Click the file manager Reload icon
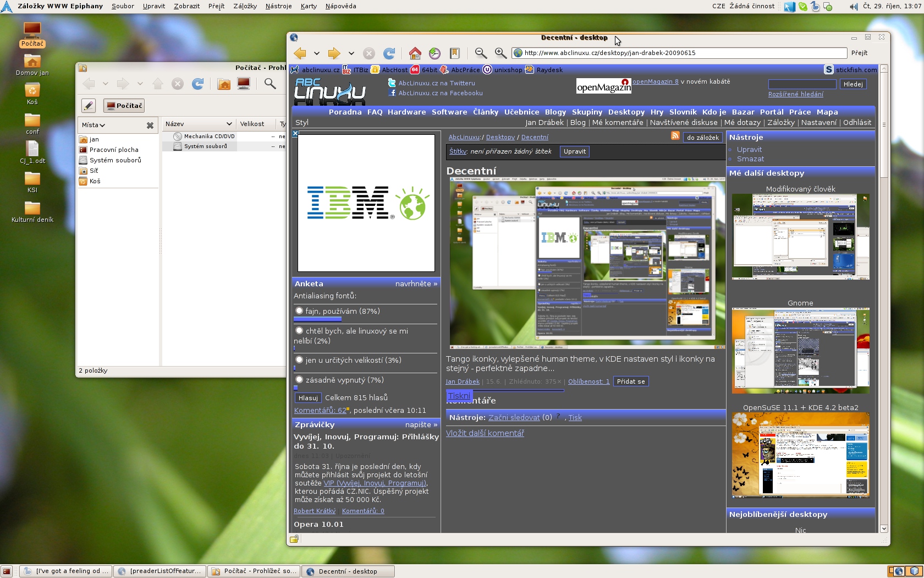This screenshot has width=924, height=578. click(x=197, y=84)
